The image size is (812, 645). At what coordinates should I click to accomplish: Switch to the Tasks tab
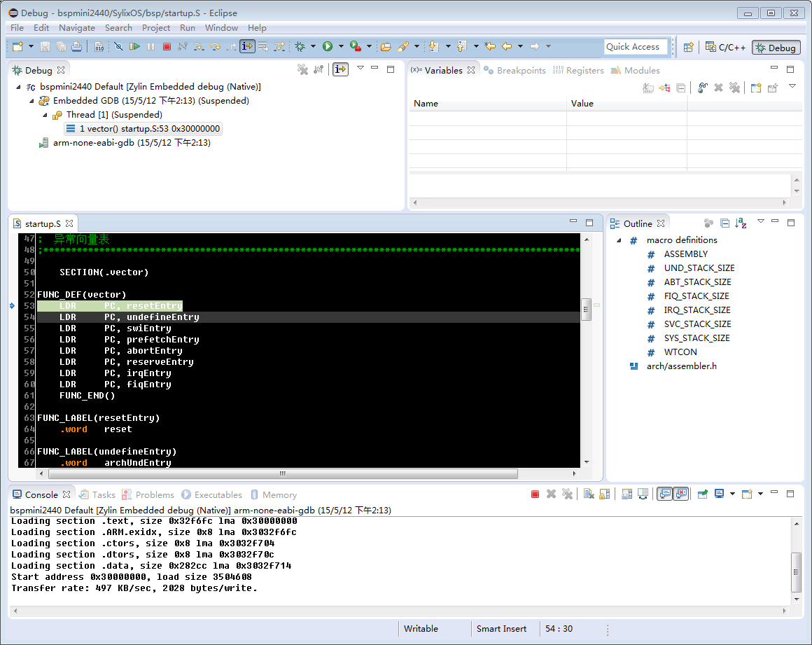[97, 494]
